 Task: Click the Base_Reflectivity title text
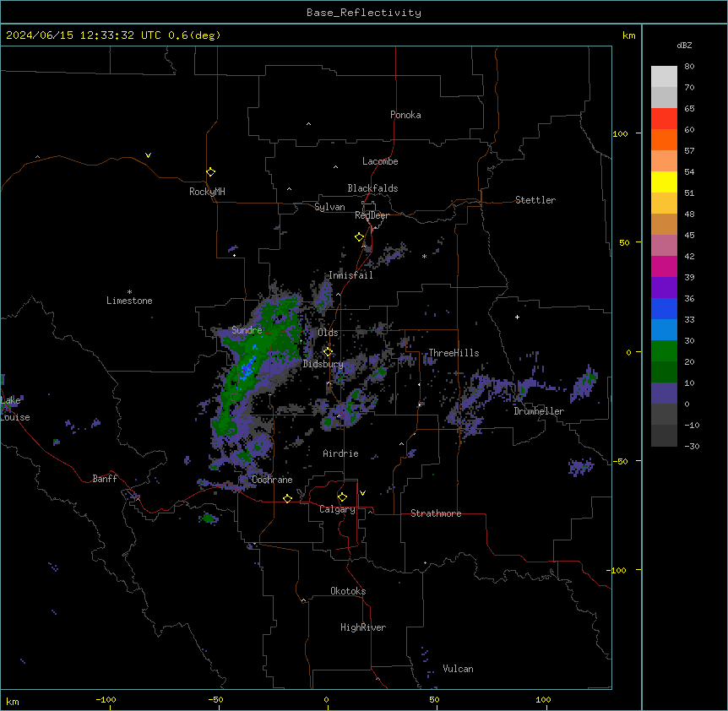coord(364,13)
